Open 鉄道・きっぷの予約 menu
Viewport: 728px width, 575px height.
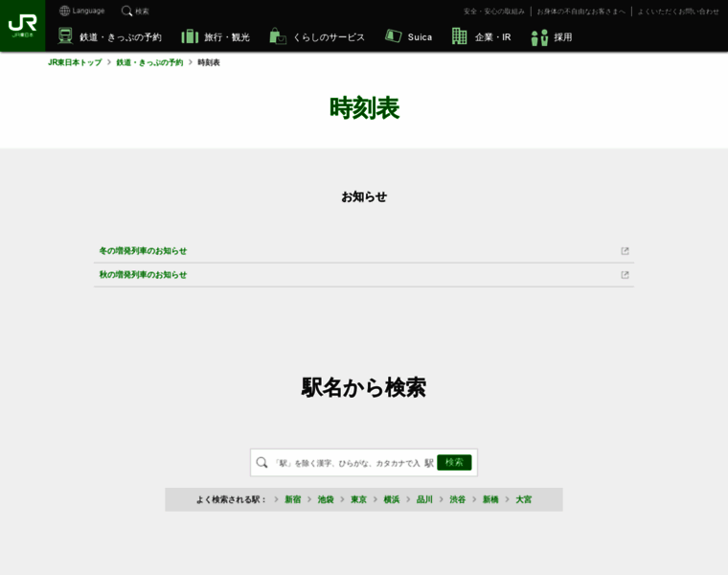click(121, 37)
